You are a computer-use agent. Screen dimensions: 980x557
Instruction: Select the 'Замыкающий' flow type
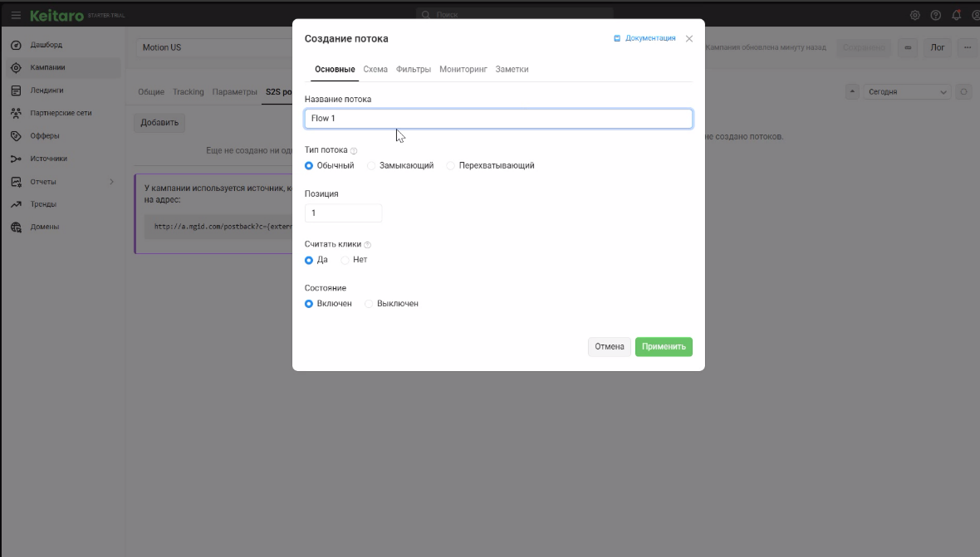click(371, 166)
